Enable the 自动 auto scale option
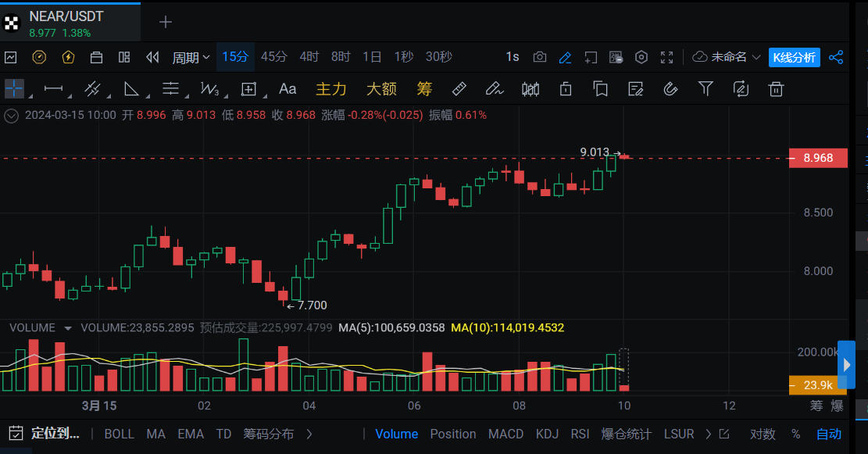This screenshot has width=868, height=454. pos(829,434)
